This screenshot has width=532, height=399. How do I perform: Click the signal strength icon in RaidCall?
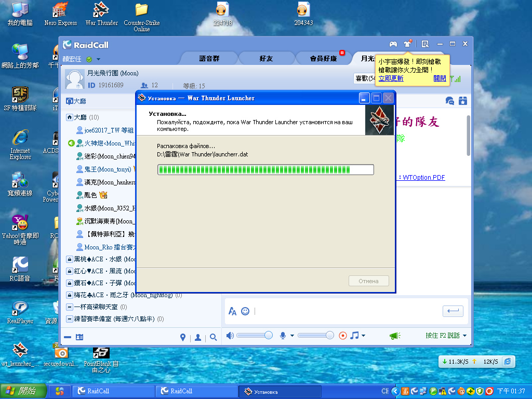[456, 79]
